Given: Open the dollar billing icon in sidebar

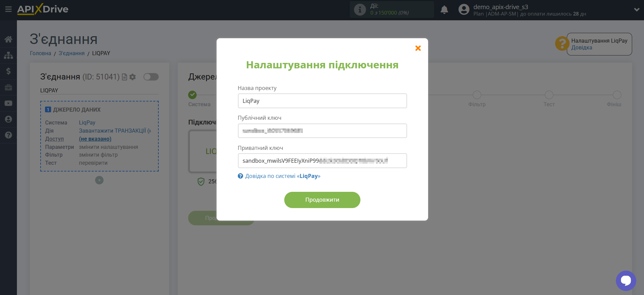Looking at the screenshot, I should coord(8,71).
